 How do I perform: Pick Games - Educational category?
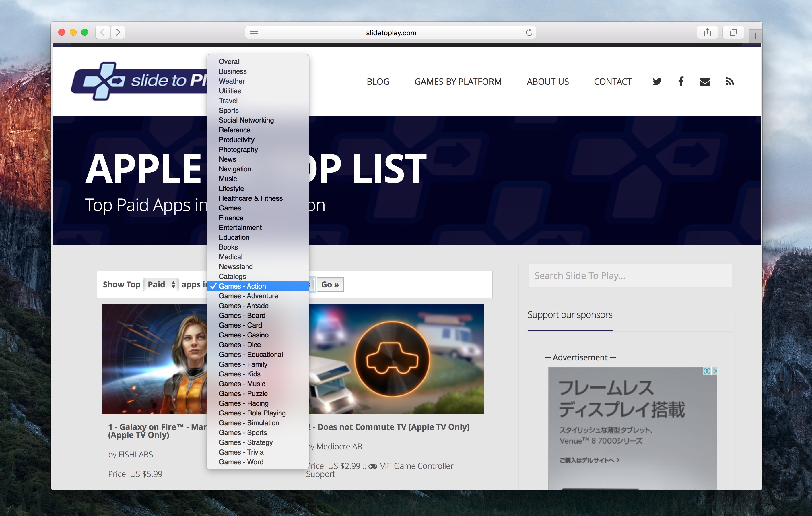coord(258,355)
